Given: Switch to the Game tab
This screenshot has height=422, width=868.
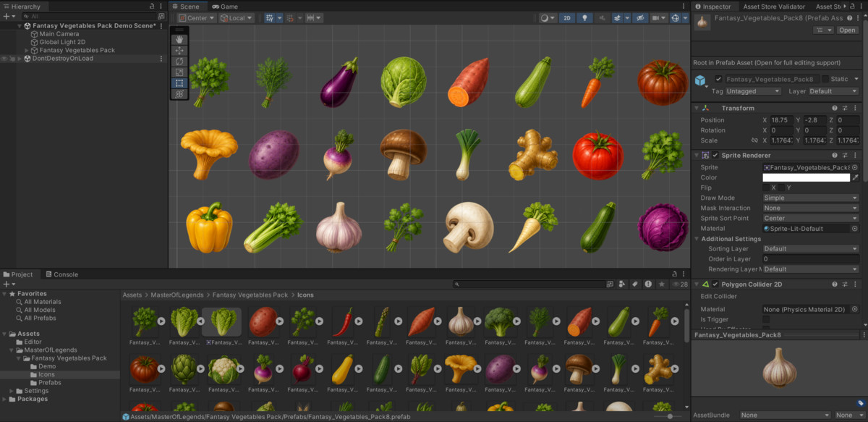Looking at the screenshot, I should coord(225,7).
